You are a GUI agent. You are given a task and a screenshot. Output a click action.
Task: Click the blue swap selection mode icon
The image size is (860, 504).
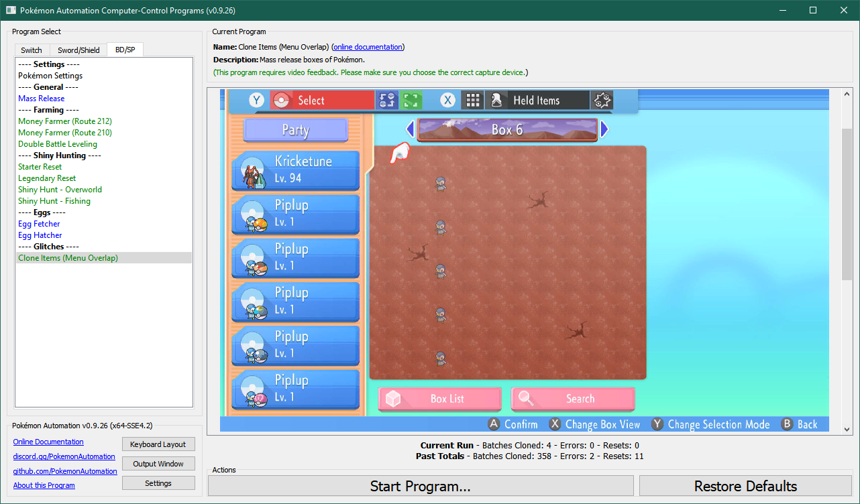pyautogui.click(x=387, y=101)
